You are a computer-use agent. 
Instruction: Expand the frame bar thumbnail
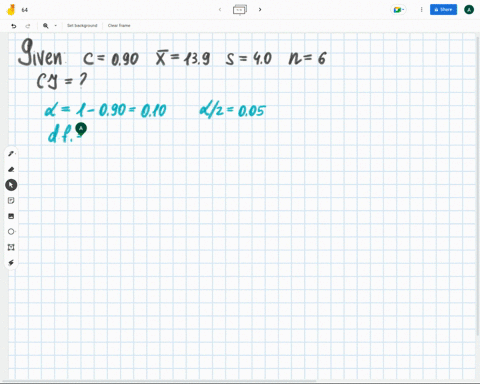[240, 10]
